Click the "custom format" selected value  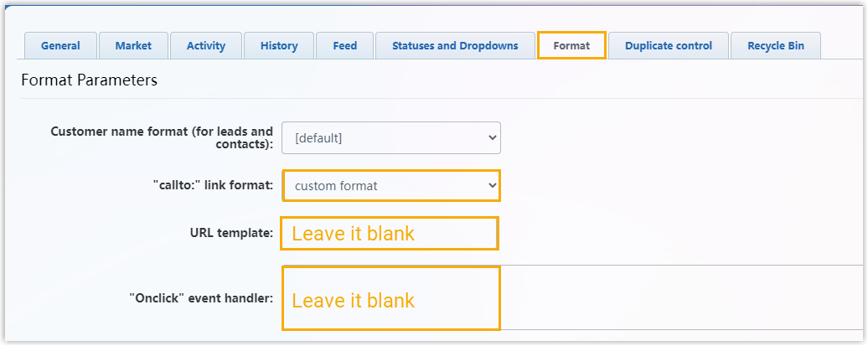pos(335,186)
